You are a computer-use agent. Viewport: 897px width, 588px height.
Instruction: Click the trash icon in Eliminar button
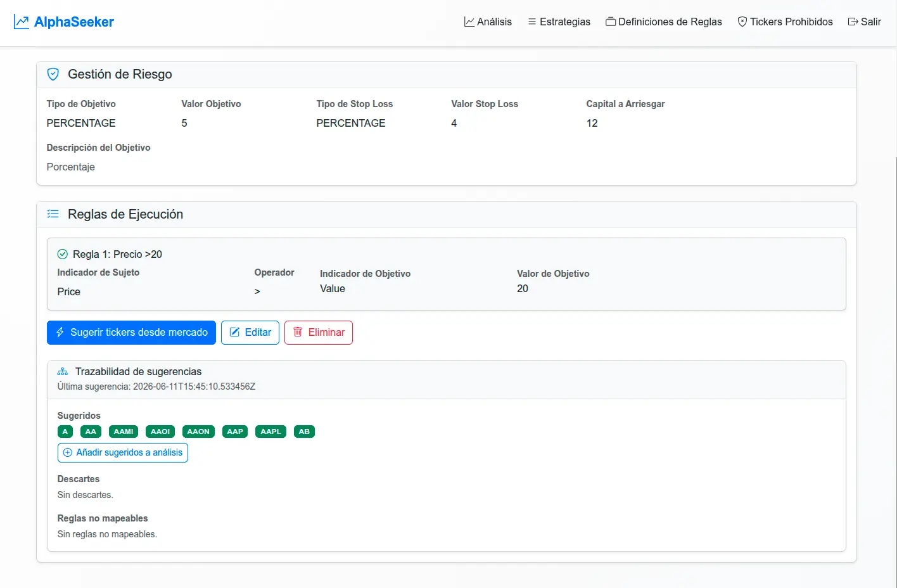coord(298,332)
